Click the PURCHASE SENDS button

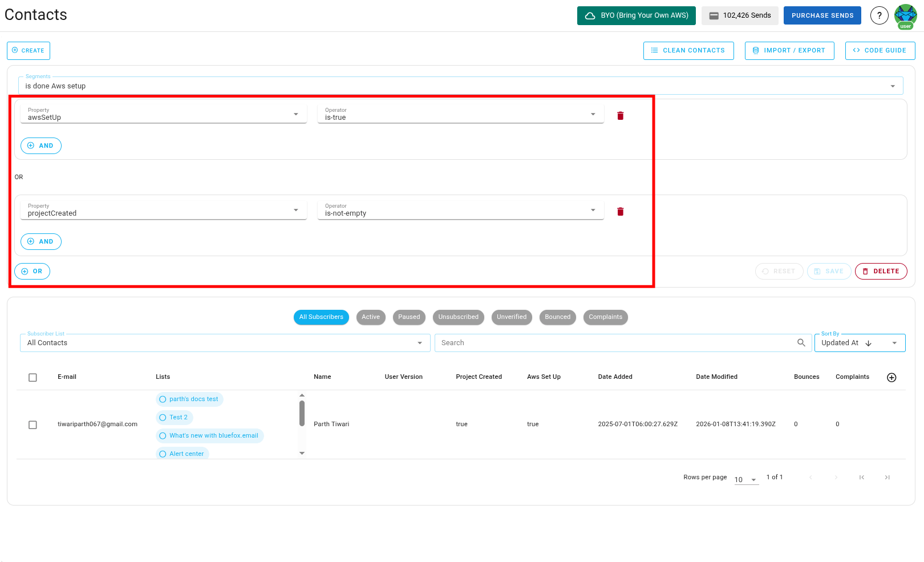822,15
